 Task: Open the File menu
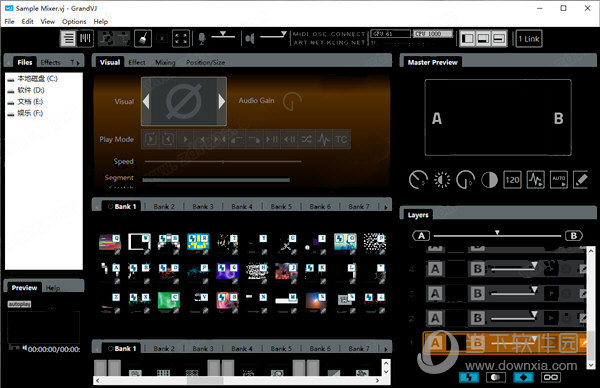click(x=10, y=21)
